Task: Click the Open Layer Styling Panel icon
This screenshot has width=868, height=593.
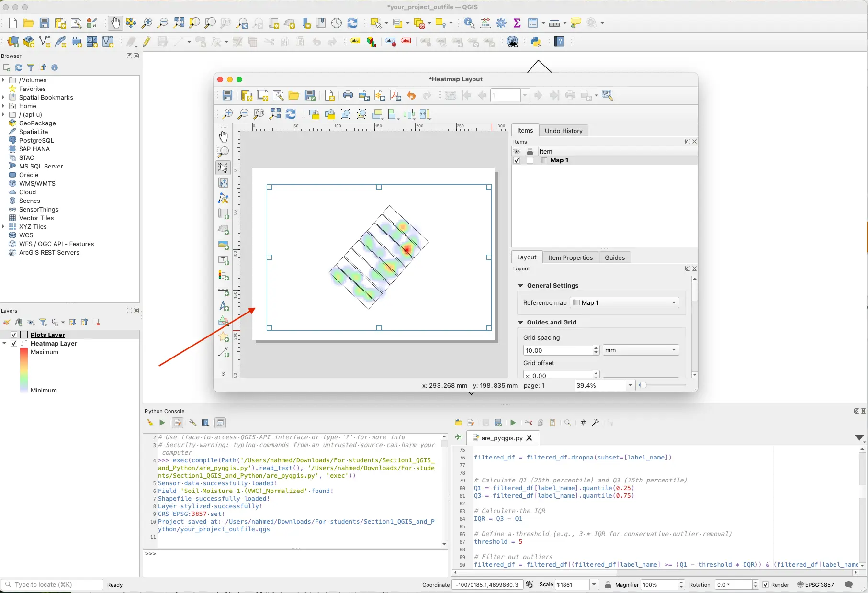Action: click(x=7, y=322)
